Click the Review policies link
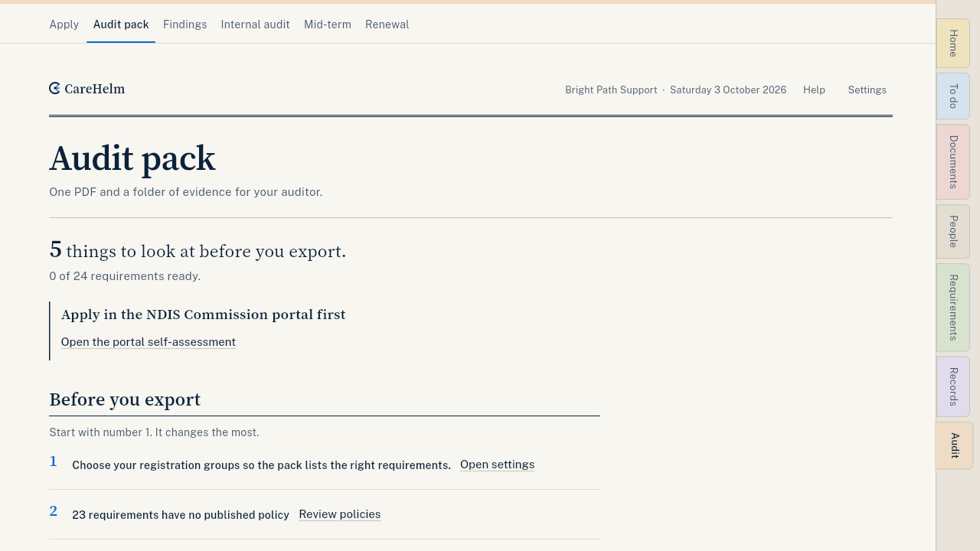The width and height of the screenshot is (980, 551). pos(339,514)
